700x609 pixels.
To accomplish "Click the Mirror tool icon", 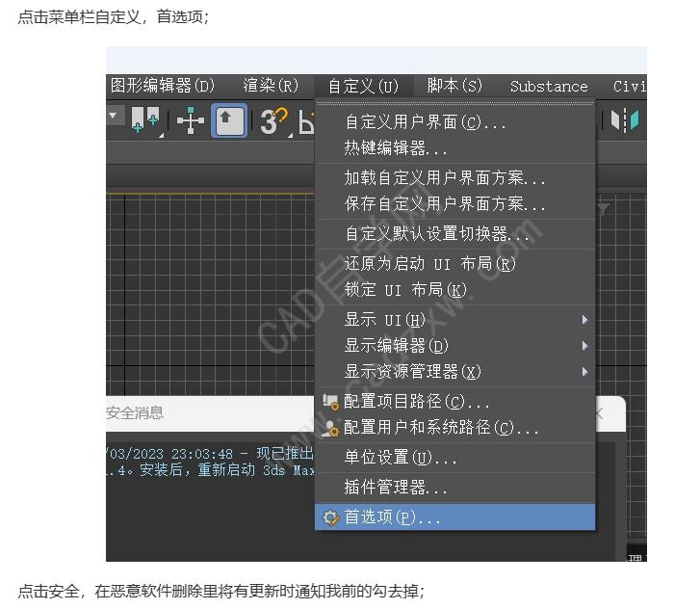I will (625, 121).
